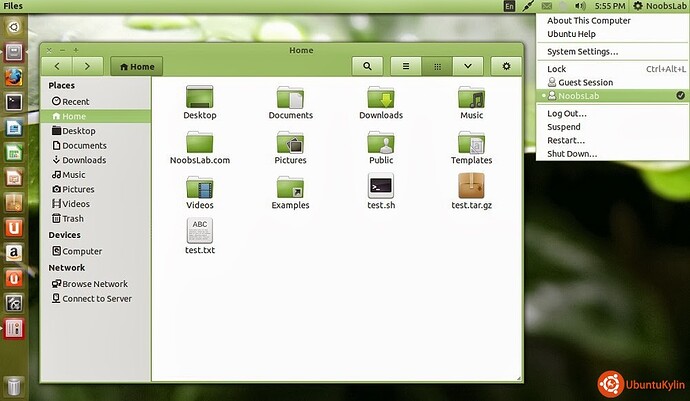Screen dimensions: 690x401
Task: Go forward using the right arrow button
Action: 88,66
